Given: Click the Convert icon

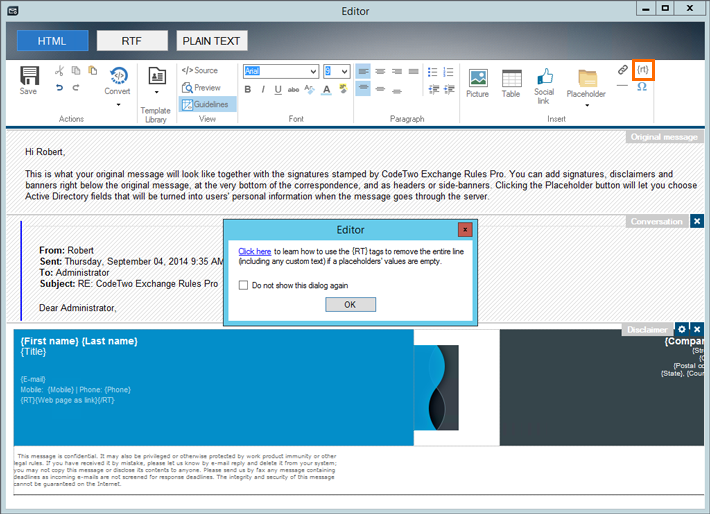Looking at the screenshot, I should tap(118, 76).
